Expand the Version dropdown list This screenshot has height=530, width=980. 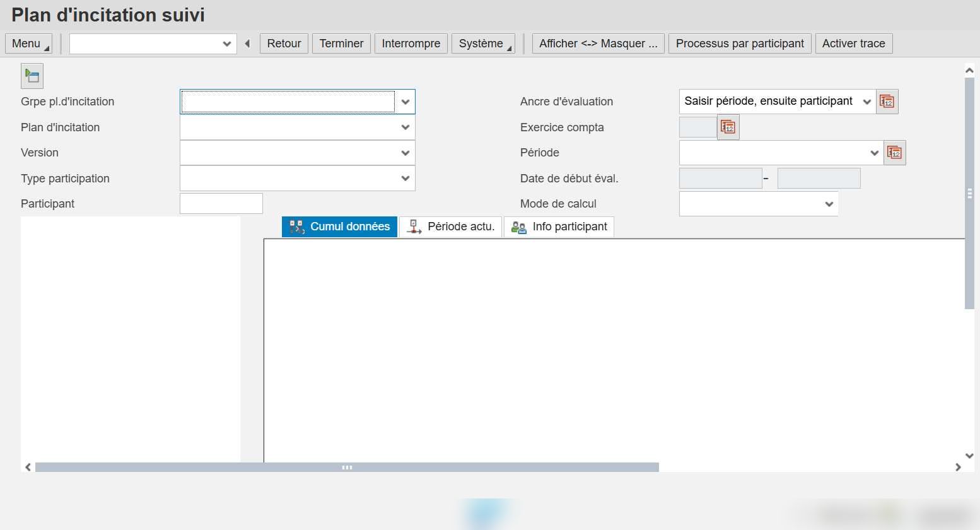405,153
